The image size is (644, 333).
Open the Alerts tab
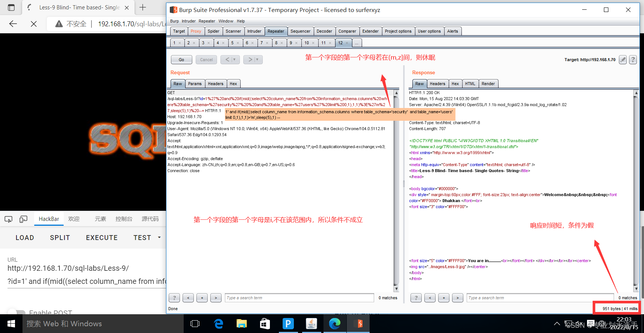click(x=452, y=31)
